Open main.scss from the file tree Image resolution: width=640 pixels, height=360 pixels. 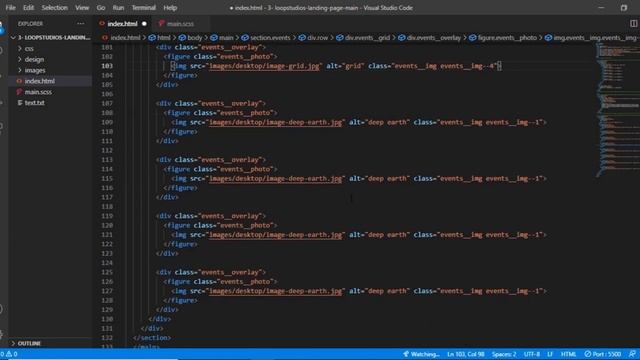click(x=38, y=92)
